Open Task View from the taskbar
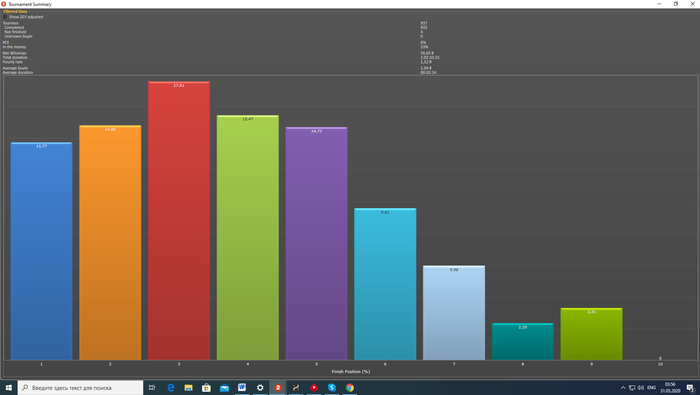700x395 pixels. 152,387
